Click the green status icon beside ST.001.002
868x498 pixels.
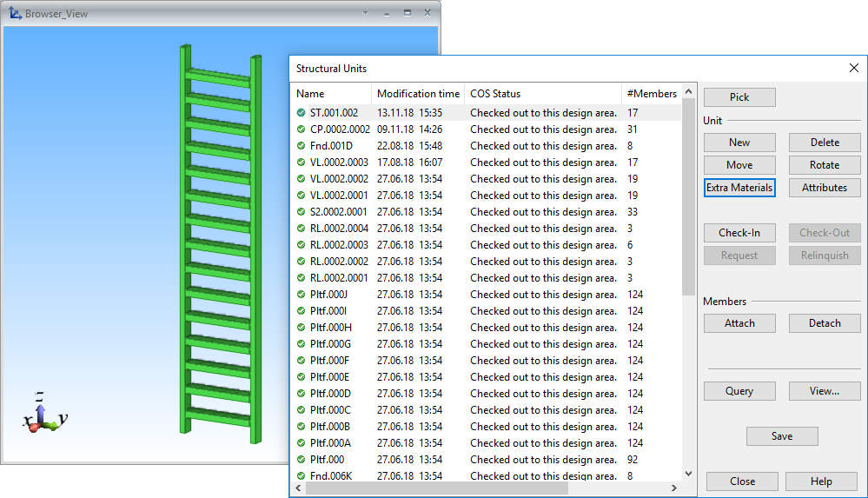click(301, 113)
